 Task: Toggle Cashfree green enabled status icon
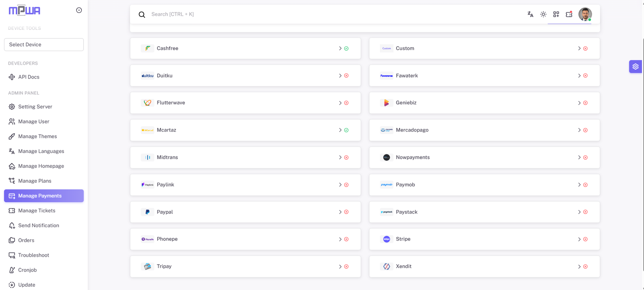pyautogui.click(x=346, y=49)
